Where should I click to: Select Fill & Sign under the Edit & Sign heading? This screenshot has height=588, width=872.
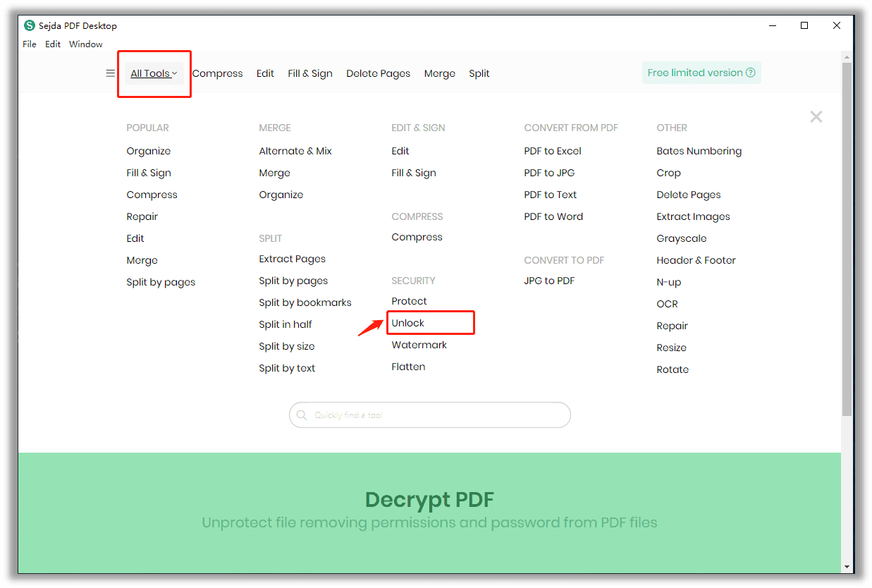pyautogui.click(x=414, y=173)
